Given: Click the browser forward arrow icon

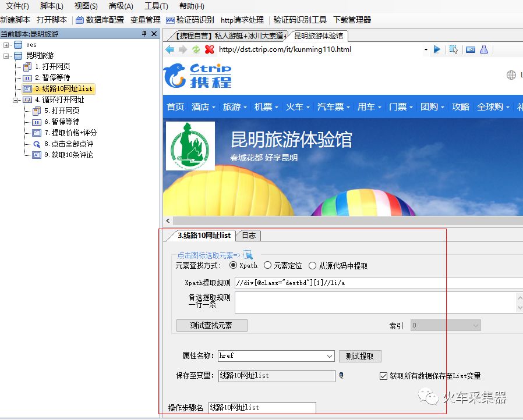Looking at the screenshot, I should [x=183, y=49].
